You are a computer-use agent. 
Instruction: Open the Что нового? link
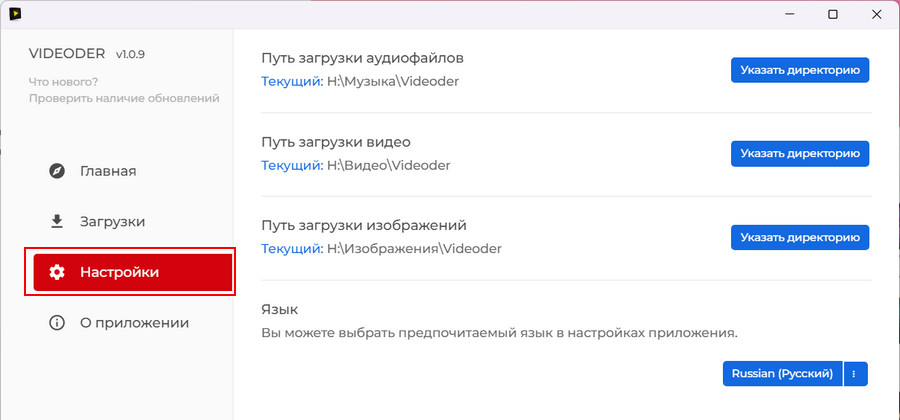(63, 82)
